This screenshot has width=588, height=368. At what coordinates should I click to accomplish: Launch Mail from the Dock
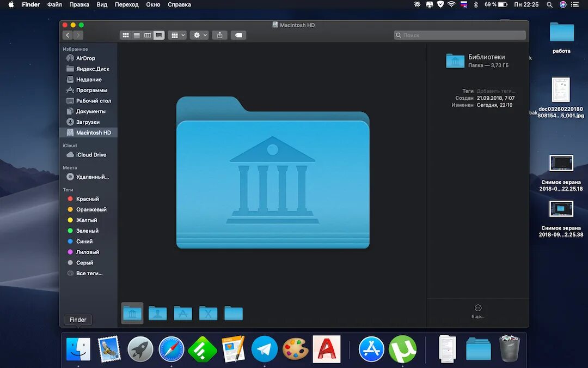click(109, 349)
